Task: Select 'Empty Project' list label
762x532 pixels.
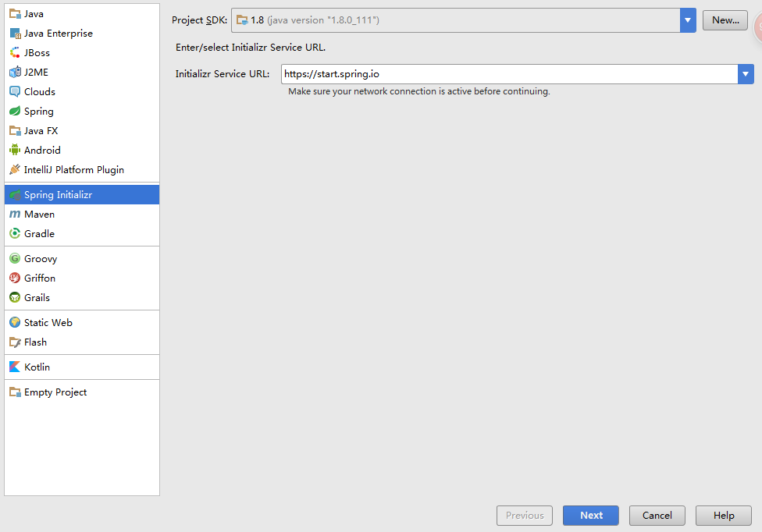Action: 55,392
